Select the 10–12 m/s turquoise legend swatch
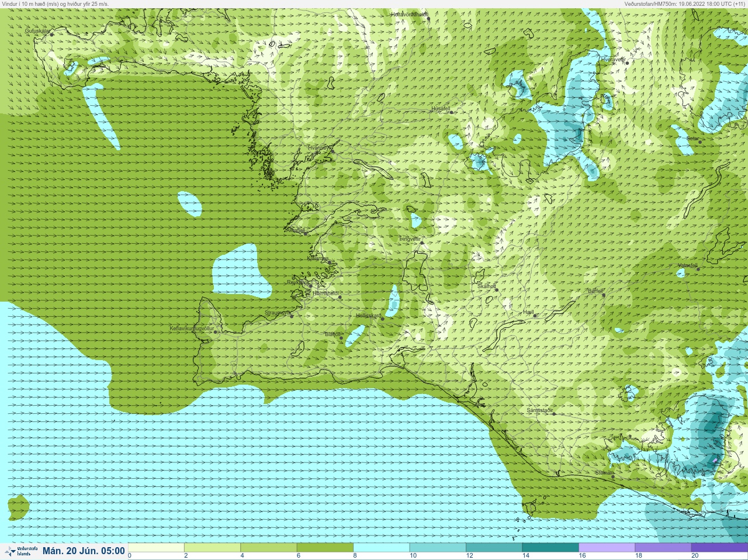Viewport: 748px width, 560px height. 438,548
